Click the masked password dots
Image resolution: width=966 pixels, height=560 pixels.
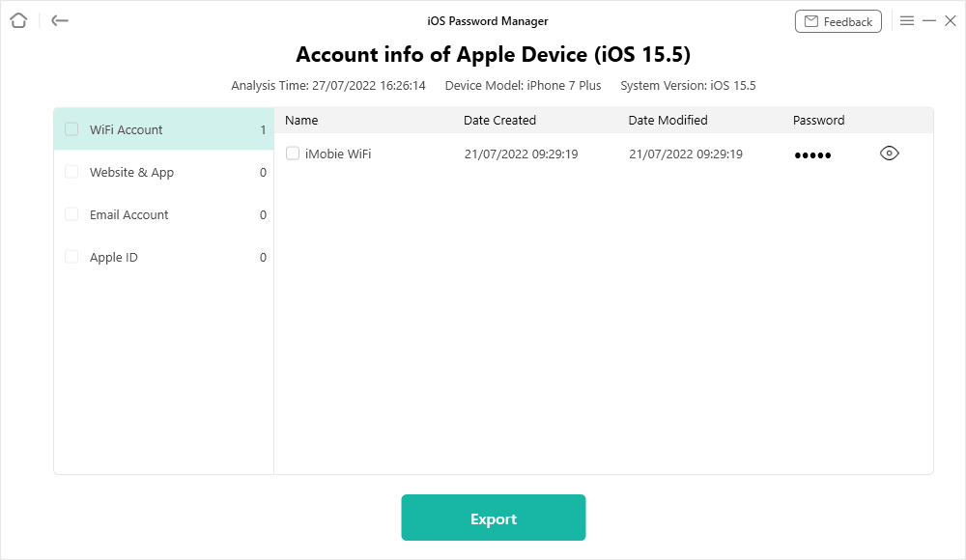tap(812, 155)
